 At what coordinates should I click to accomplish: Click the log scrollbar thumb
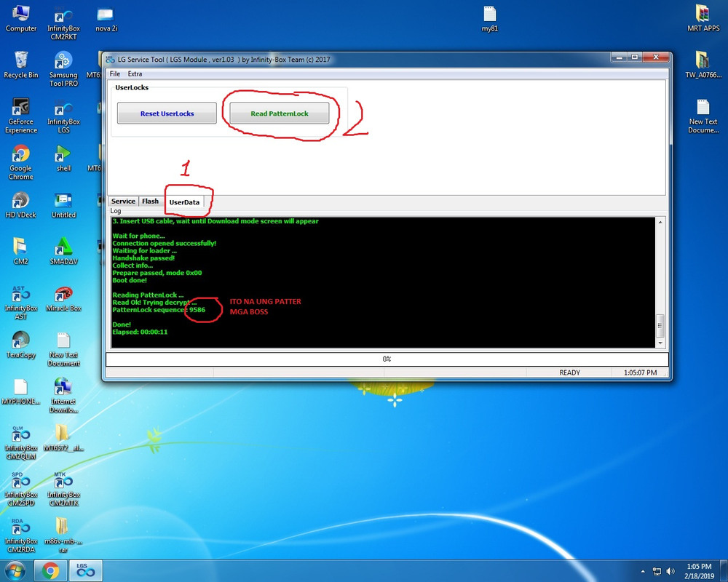click(x=660, y=325)
